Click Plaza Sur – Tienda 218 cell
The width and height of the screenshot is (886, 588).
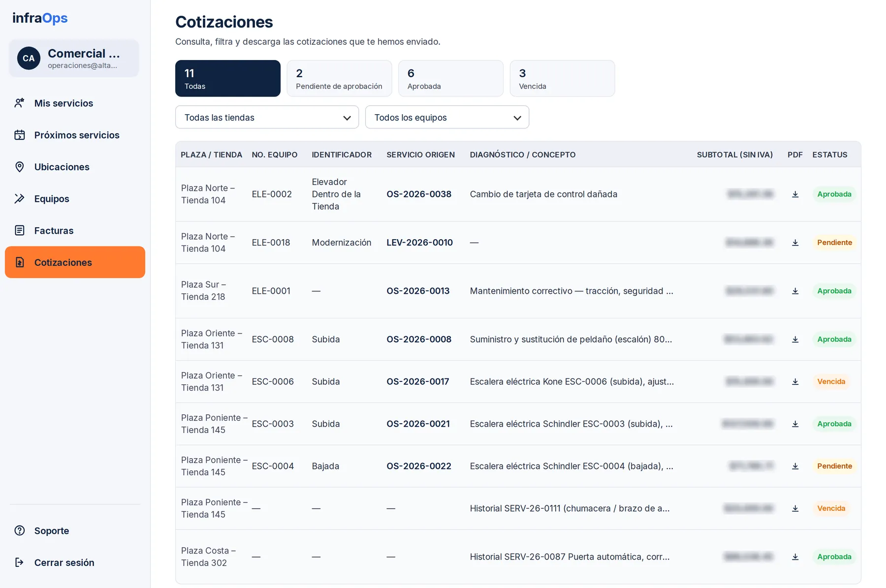click(203, 291)
